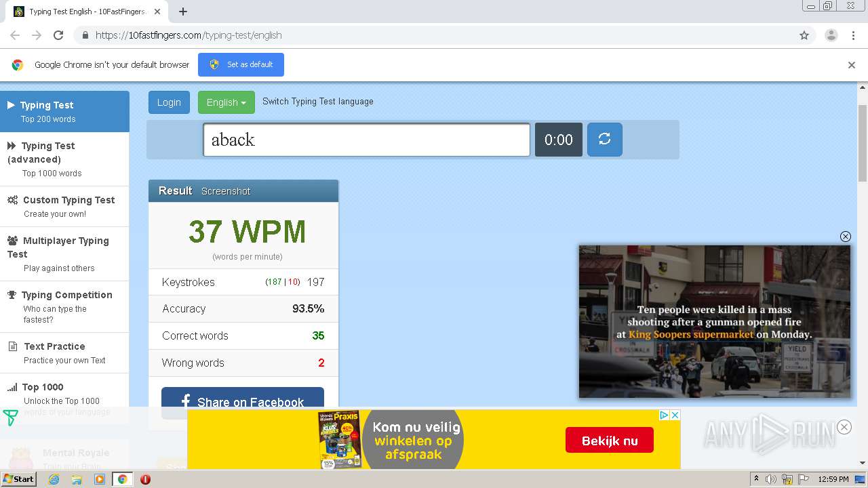Click the Login button

tap(169, 102)
